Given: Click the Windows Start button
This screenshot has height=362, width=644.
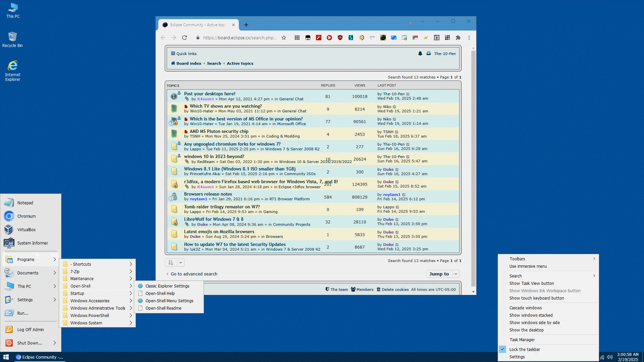Looking at the screenshot, I should pos(6,357).
